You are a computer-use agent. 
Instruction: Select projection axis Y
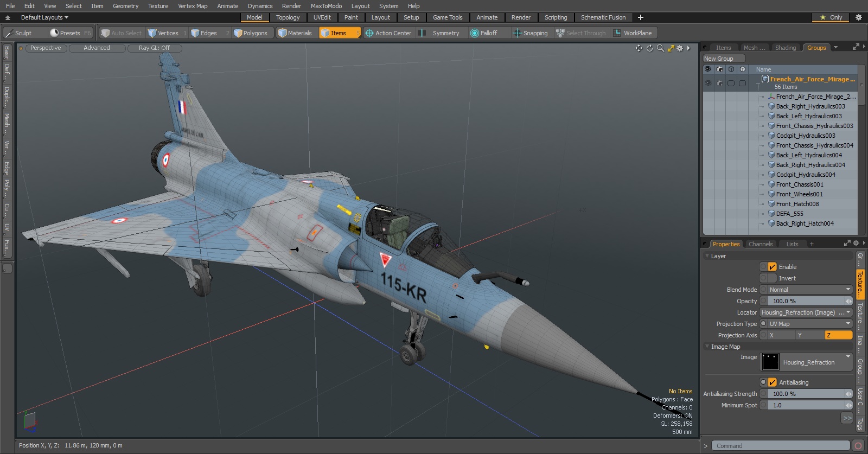tap(810, 335)
